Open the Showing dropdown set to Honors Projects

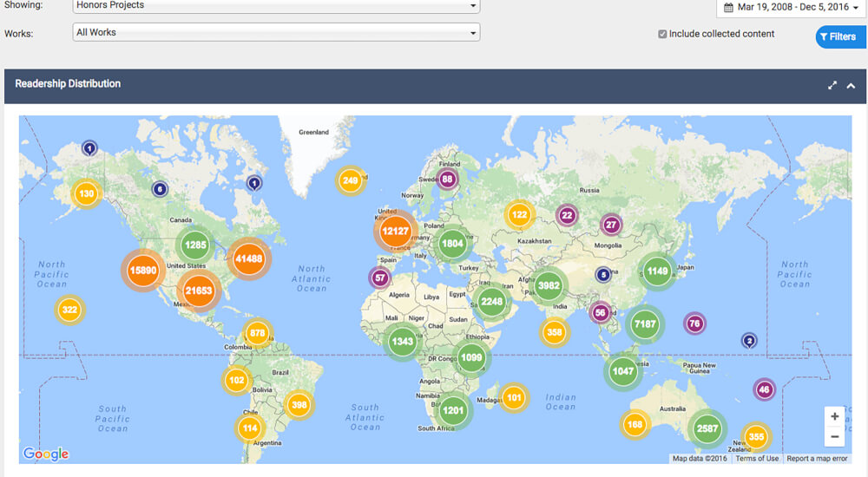pos(276,5)
